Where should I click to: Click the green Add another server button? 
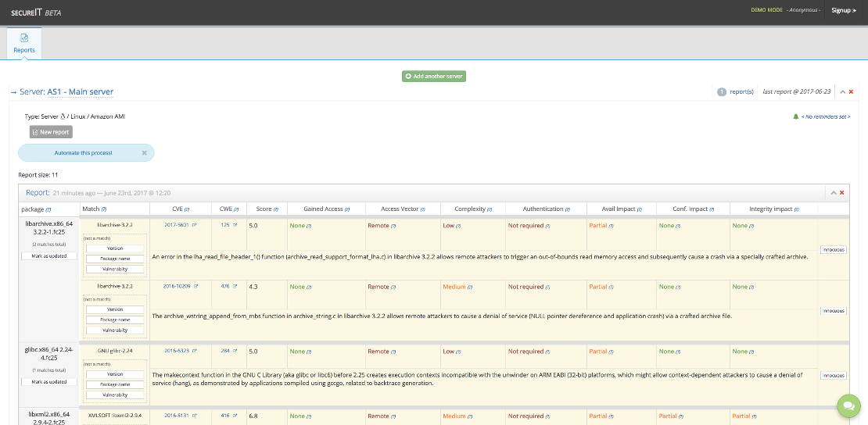434,76
